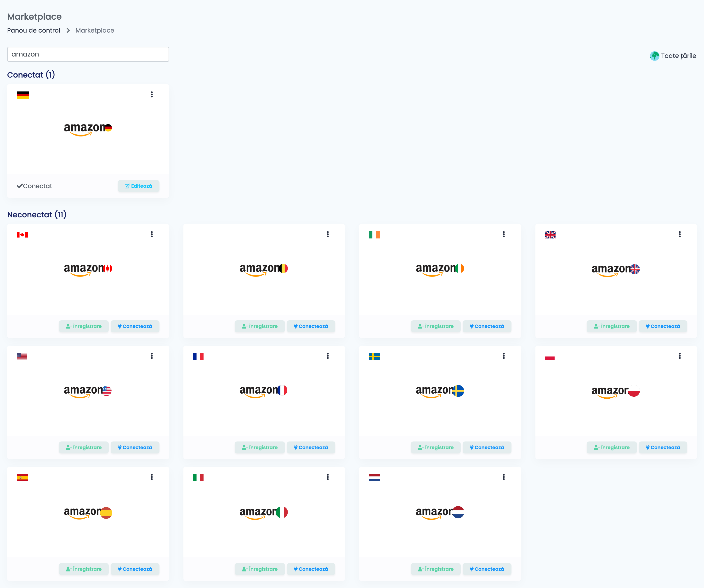Click Înregistrare on the Amazon Poland card

612,447
